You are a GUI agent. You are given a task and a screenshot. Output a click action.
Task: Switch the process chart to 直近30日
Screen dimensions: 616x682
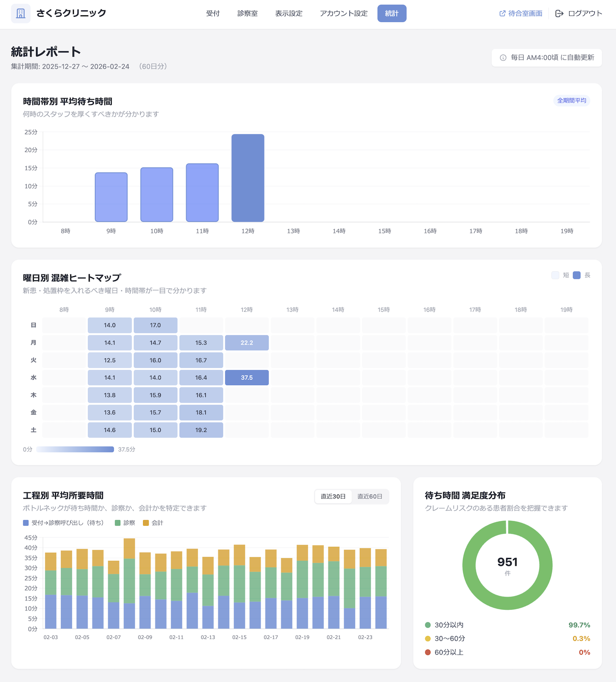333,496
